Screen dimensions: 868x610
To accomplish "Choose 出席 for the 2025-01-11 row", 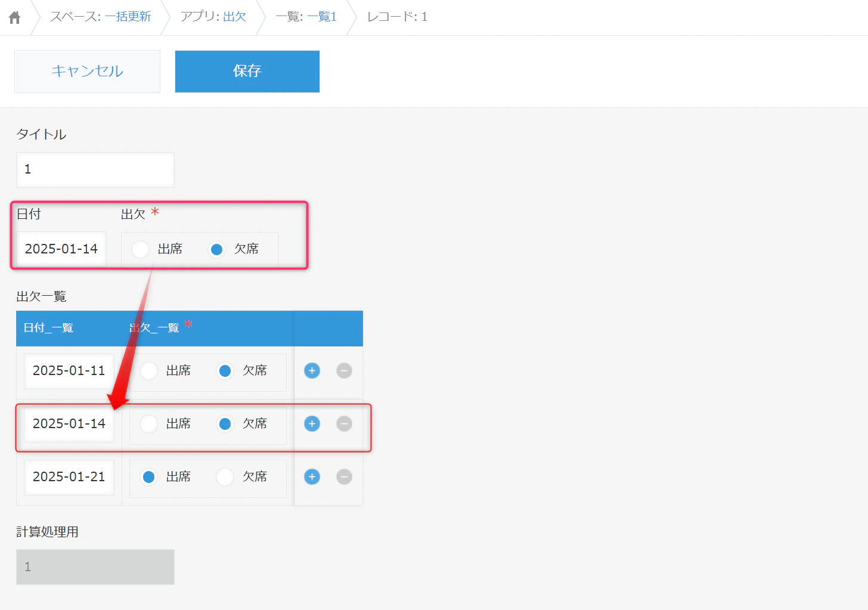I will (x=149, y=371).
